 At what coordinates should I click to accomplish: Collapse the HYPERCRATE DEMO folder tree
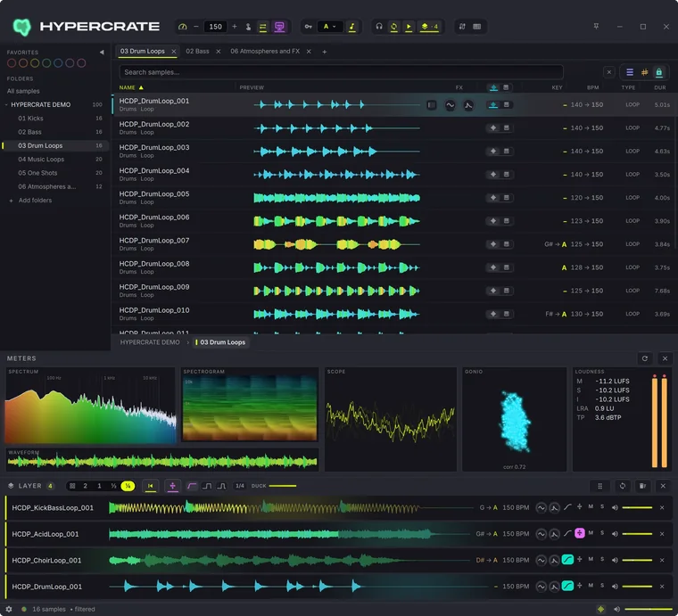pos(6,104)
